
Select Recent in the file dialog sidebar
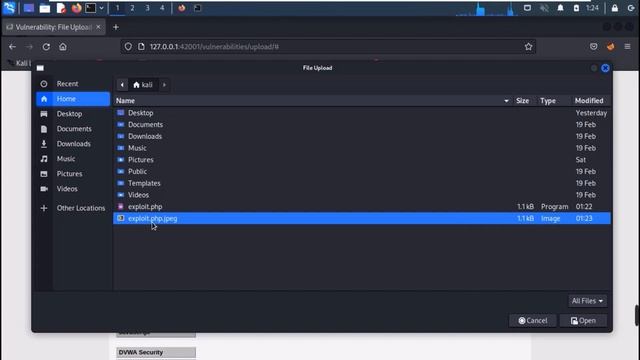pos(73,84)
